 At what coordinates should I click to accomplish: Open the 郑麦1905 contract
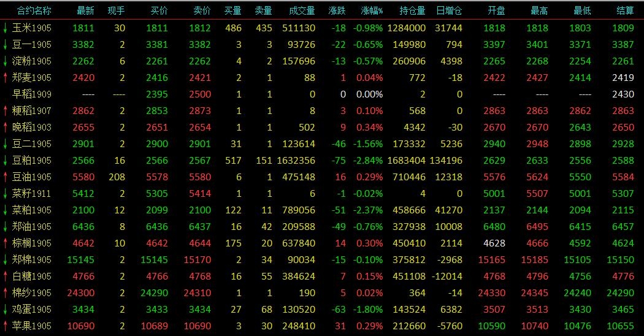click(x=32, y=78)
